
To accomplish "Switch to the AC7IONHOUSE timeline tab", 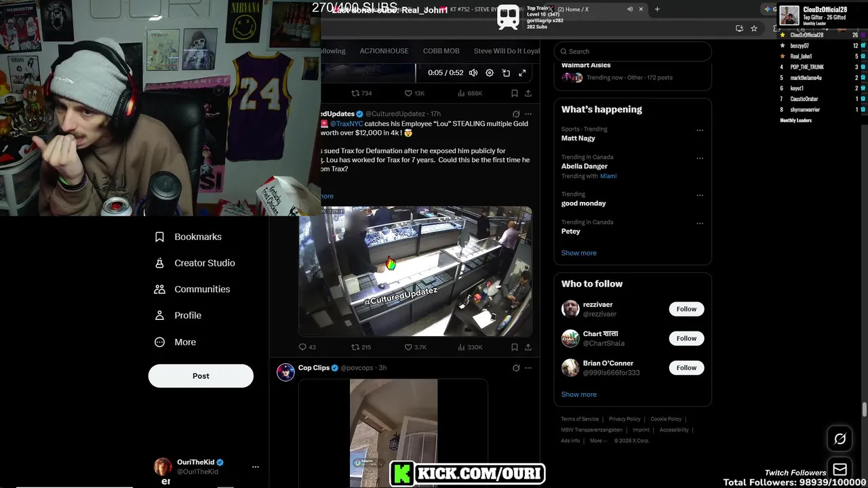I will click(384, 51).
